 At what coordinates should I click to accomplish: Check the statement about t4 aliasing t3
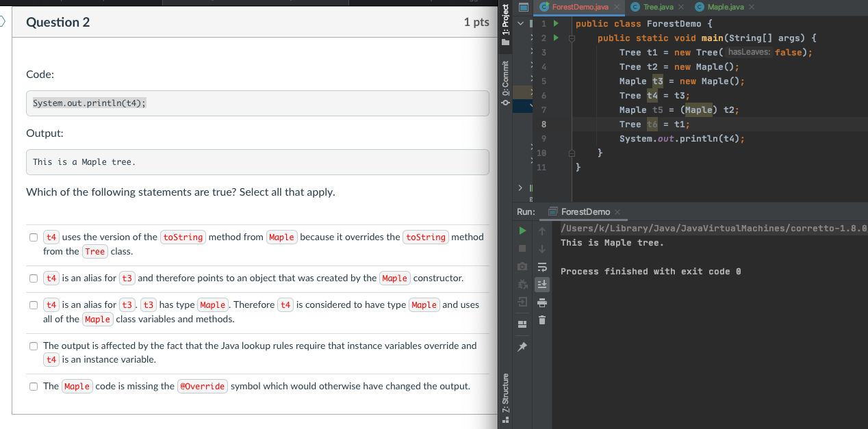point(34,278)
